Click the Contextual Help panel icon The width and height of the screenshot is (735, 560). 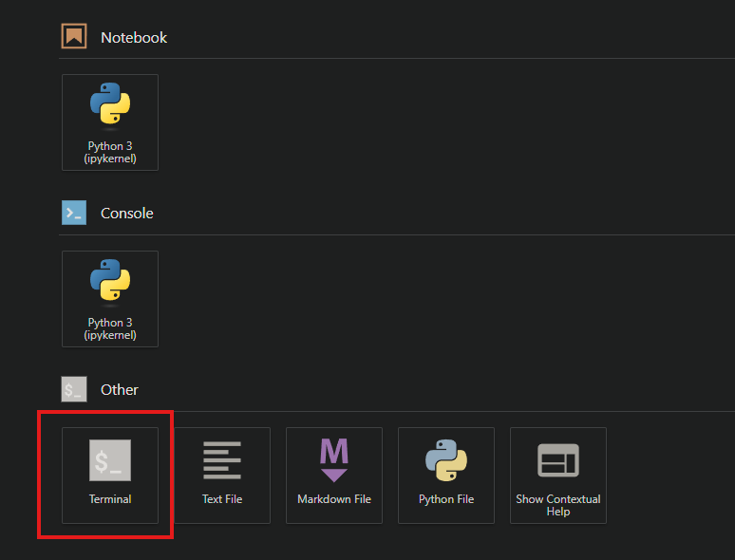[558, 460]
